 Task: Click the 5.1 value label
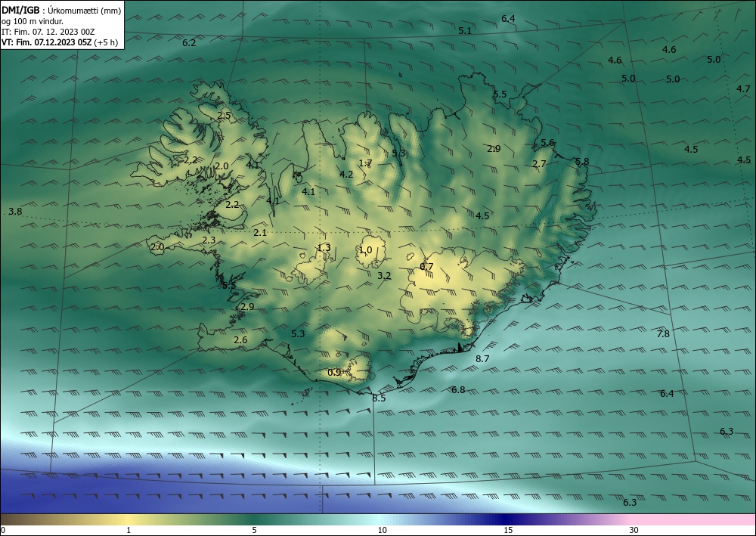(x=465, y=31)
